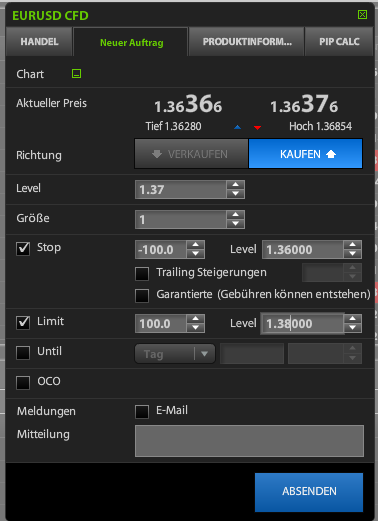This screenshot has height=521, width=378.
Task: Enable the Until expiry checkbox
Action: [23, 353]
